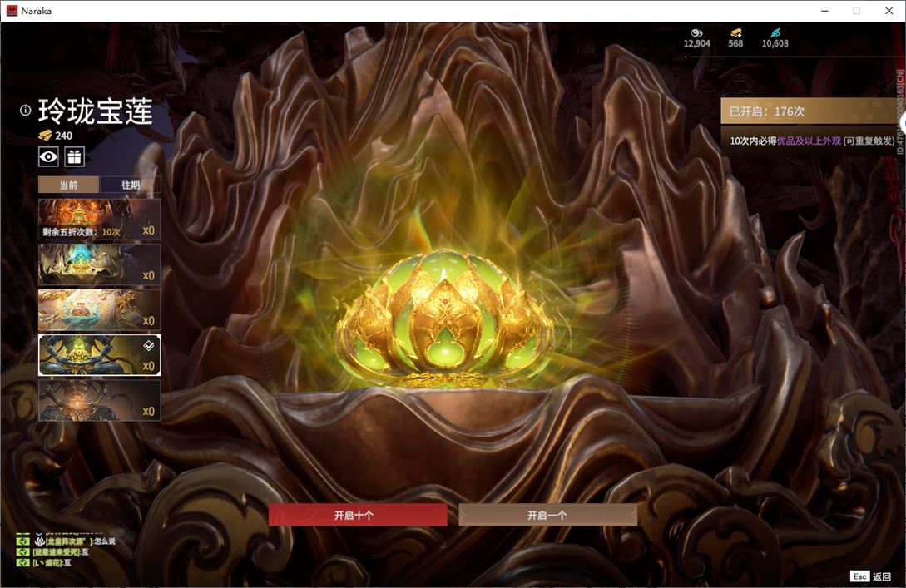The image size is (906, 588).
Task: Click the 10次 discount count text
Action: click(x=111, y=231)
